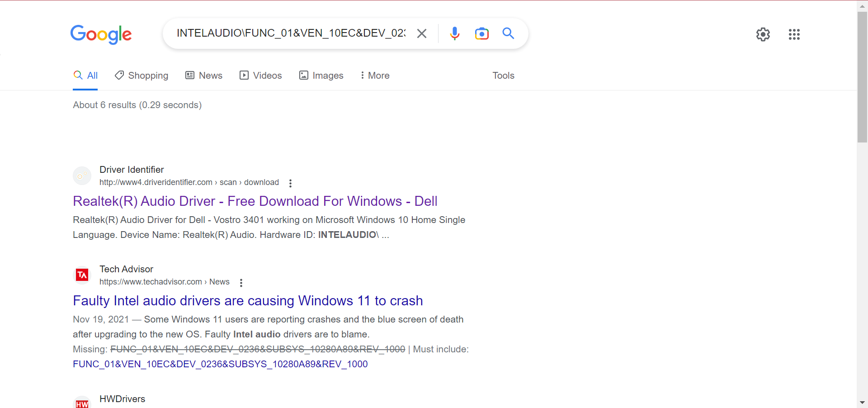Viewport: 868px width, 408px height.
Task: Click the Tech Advisor site name
Action: [x=126, y=269]
